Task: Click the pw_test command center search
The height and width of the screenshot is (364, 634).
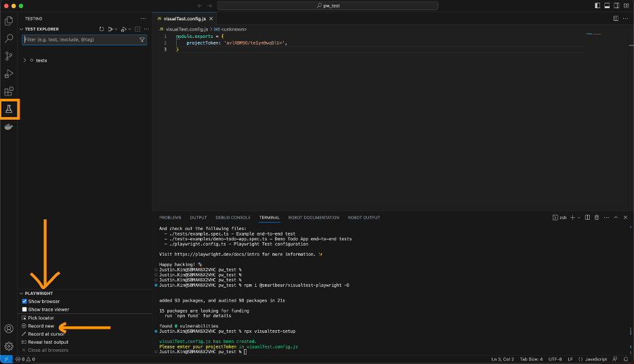Action: point(328,5)
